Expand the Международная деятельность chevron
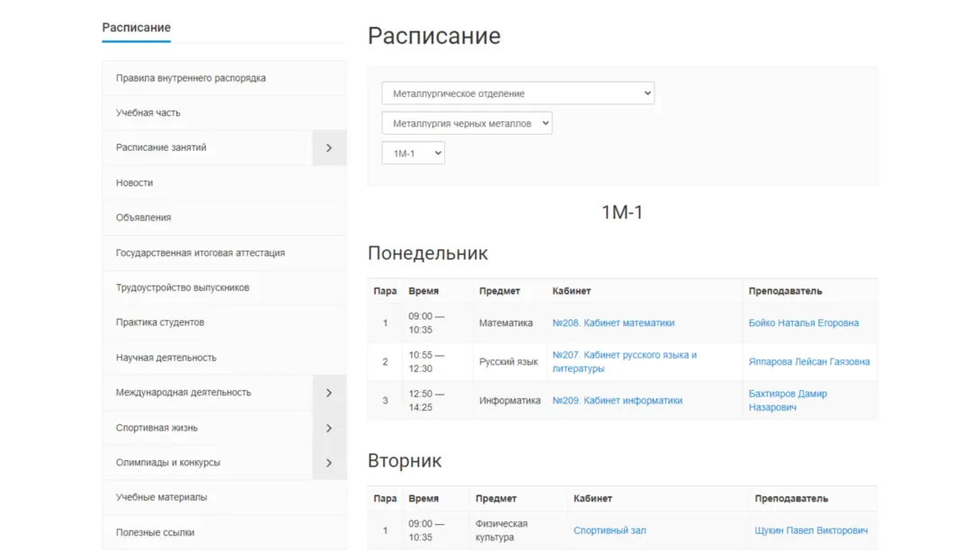 (x=329, y=393)
